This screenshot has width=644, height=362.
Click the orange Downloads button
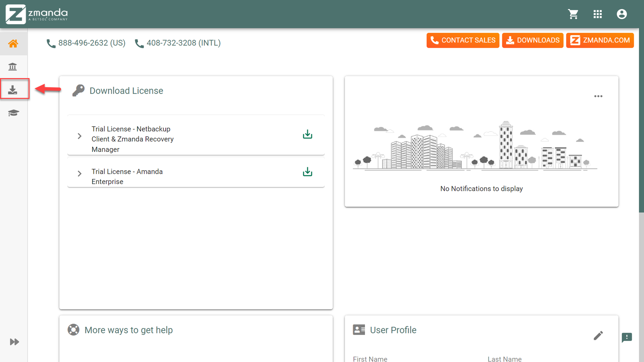[533, 40]
